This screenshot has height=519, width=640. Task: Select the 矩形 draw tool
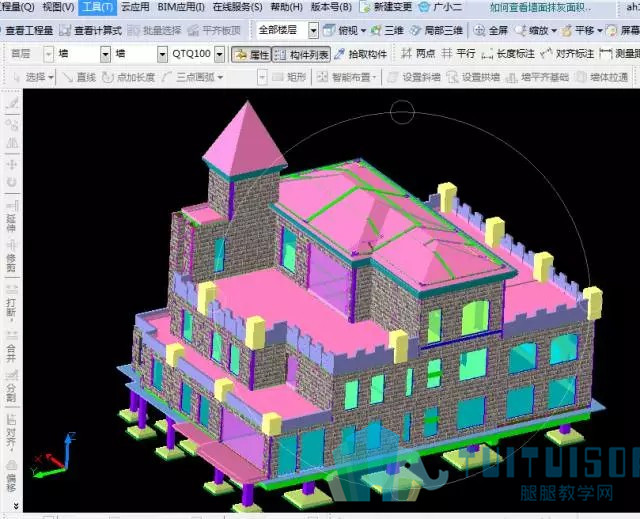[x=289, y=77]
